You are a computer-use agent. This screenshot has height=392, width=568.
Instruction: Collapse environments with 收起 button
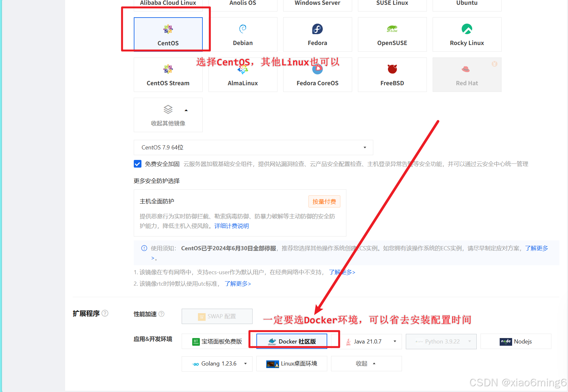pyautogui.click(x=367, y=364)
